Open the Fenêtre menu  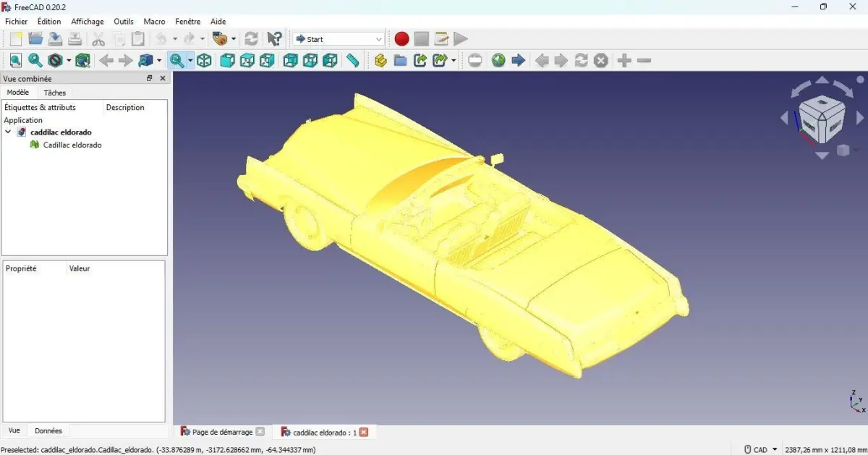[188, 22]
